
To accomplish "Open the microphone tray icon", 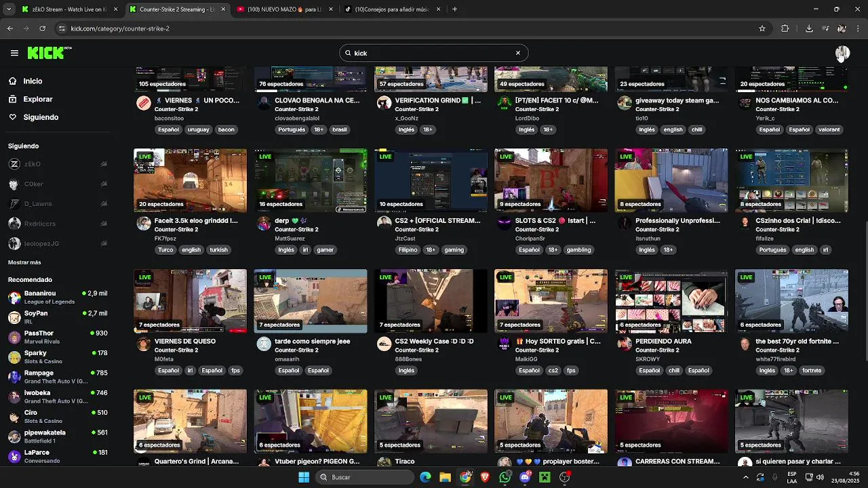I will point(774,477).
